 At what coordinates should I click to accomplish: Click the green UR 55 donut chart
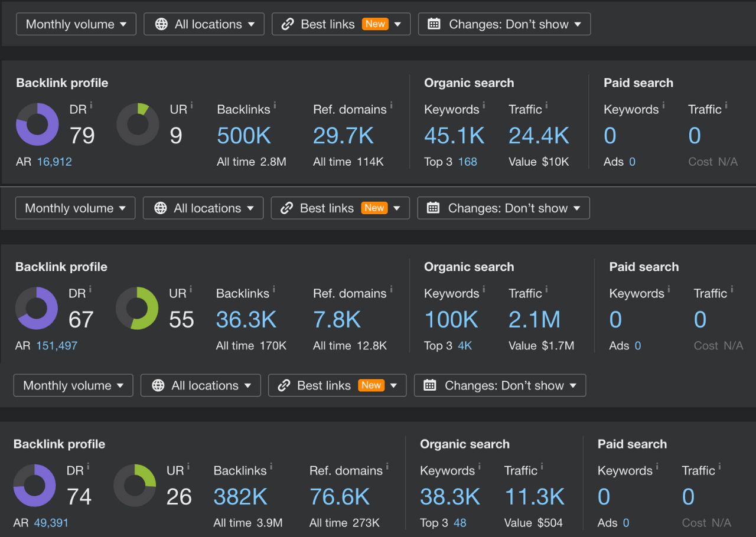coord(137,309)
